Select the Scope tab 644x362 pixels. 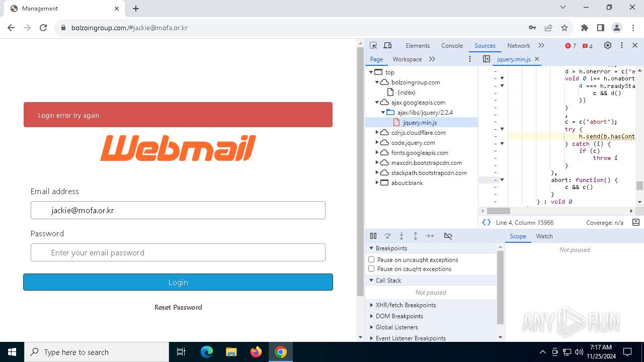[x=518, y=236]
